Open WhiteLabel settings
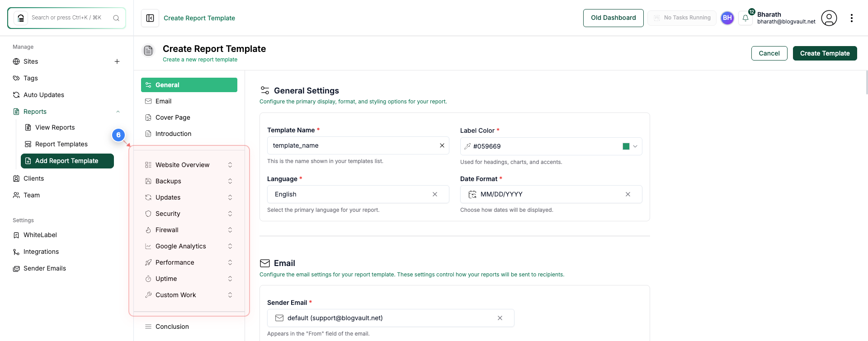The height and width of the screenshot is (341, 868). point(40,235)
